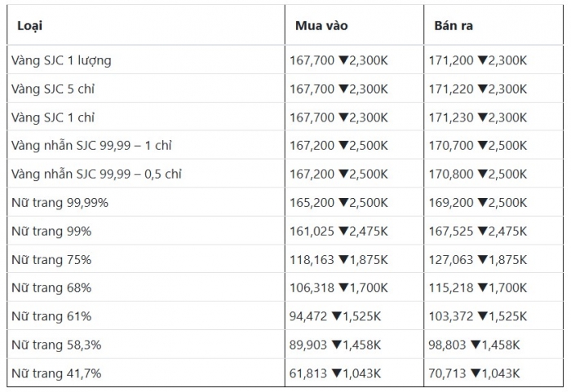Select the 'Nữ trang 61%' row label
This screenshot has height=392, width=571.
coord(51,316)
